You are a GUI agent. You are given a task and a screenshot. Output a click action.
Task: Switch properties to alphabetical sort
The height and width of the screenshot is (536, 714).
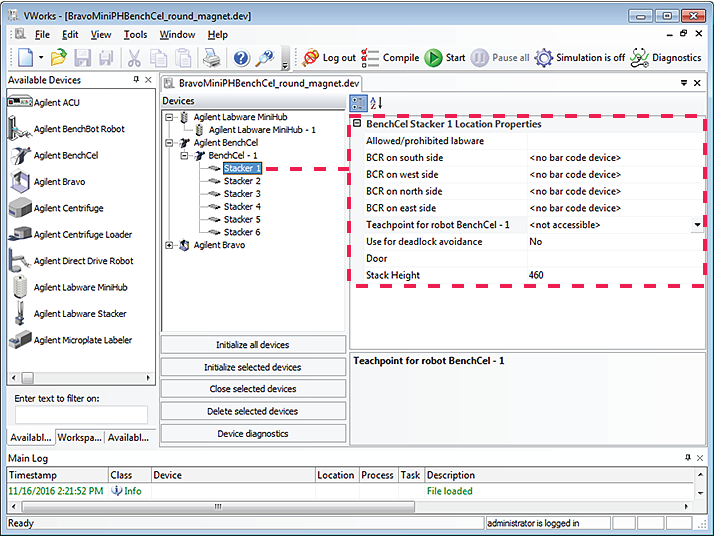[x=376, y=103]
